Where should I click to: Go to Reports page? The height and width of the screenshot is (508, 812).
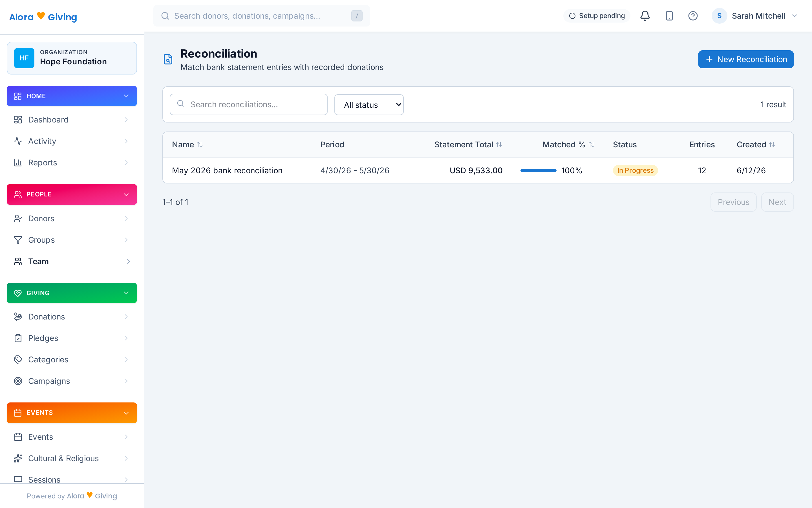click(x=72, y=163)
